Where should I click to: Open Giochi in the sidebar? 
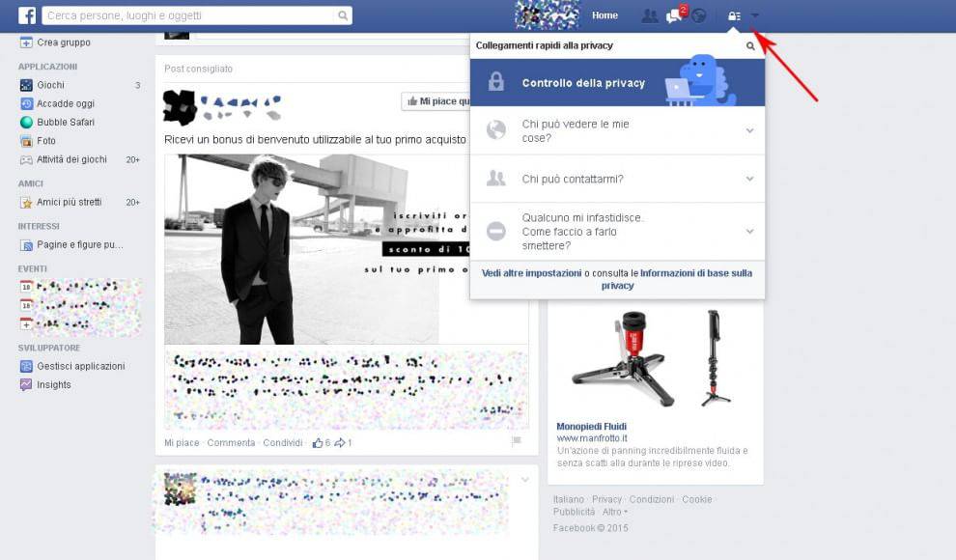[50, 85]
